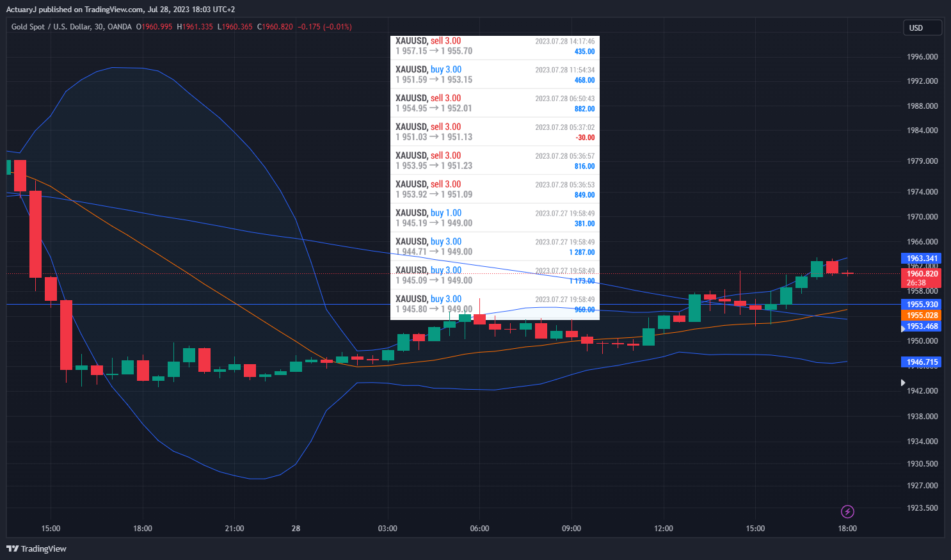
Task: Click the 12:00 time axis label
Action: coord(664,529)
